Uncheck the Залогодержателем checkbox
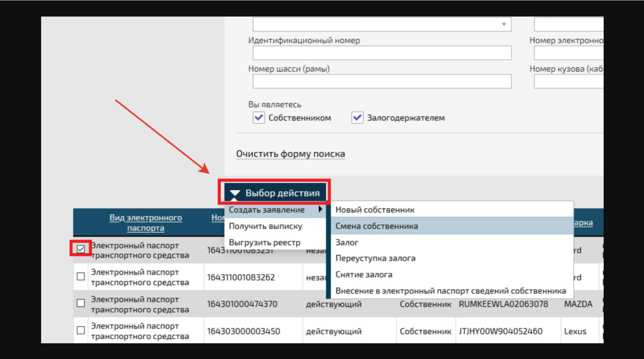 pos(357,118)
